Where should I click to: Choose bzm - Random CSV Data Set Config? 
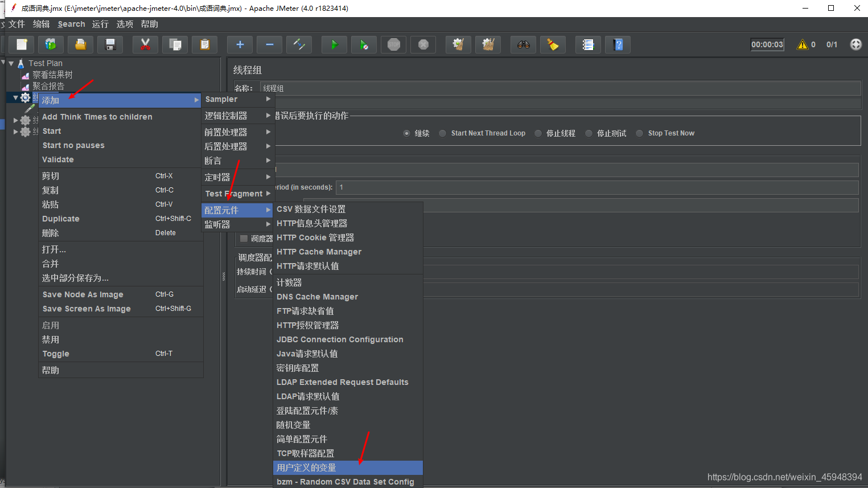[x=348, y=482]
